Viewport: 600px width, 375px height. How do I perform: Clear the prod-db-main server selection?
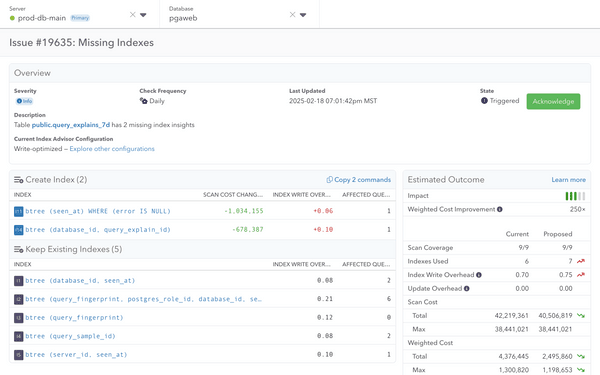click(x=132, y=15)
